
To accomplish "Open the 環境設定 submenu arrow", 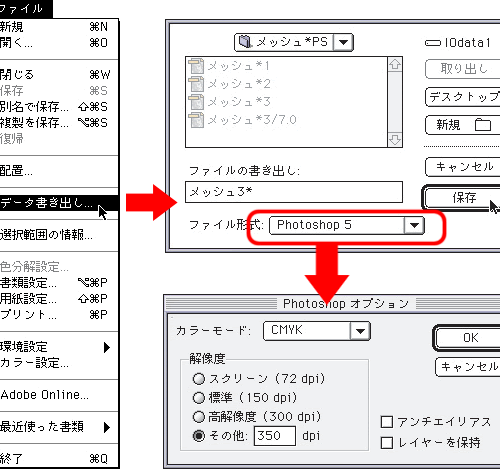I will (x=107, y=347).
